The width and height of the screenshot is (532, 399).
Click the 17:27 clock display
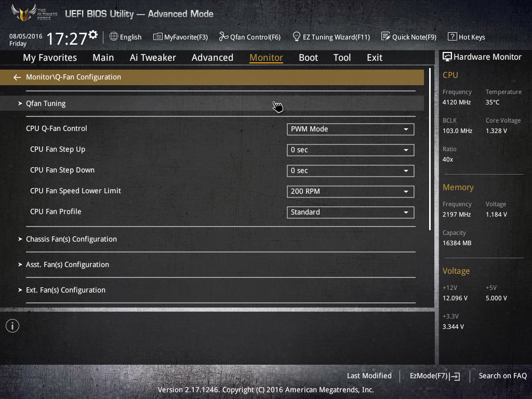[x=67, y=38]
